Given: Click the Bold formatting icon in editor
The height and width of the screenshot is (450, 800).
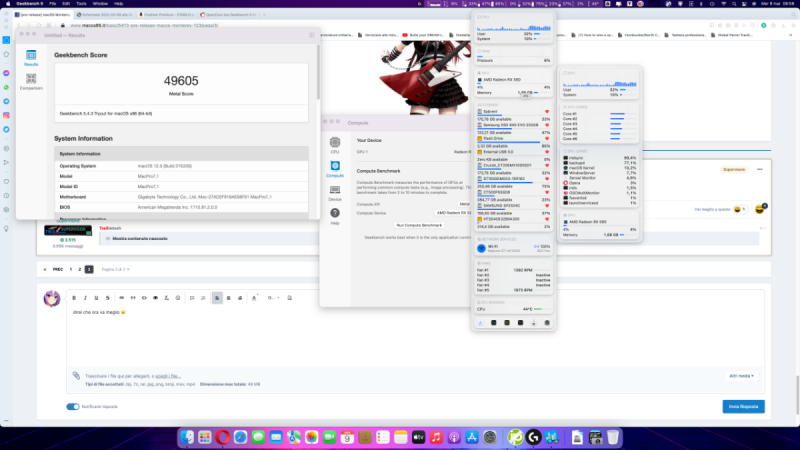Looking at the screenshot, I should (74, 298).
